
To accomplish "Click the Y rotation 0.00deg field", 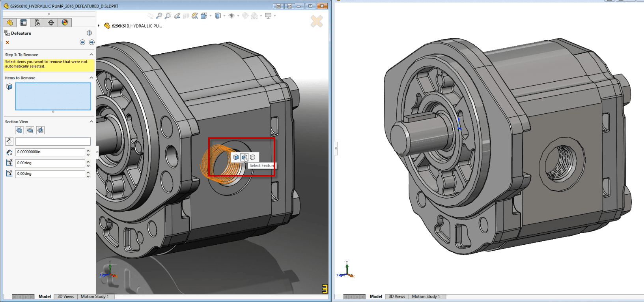I will [50, 174].
